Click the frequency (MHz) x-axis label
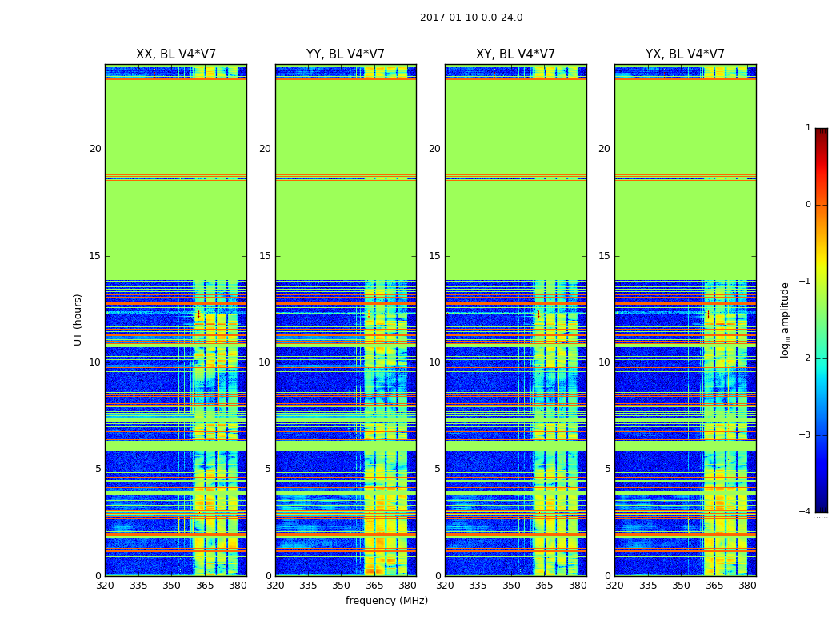The width and height of the screenshot is (840, 640). (386, 601)
